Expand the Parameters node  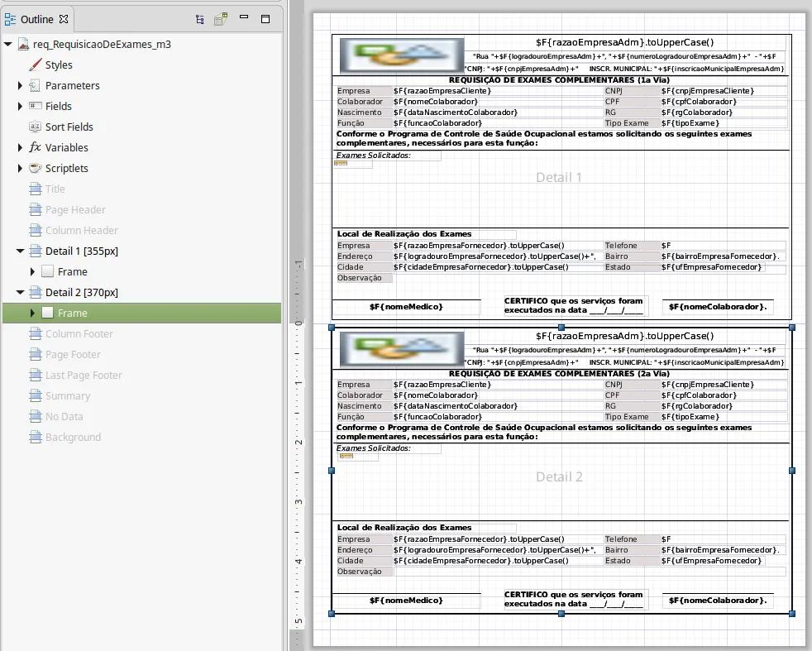(x=20, y=85)
